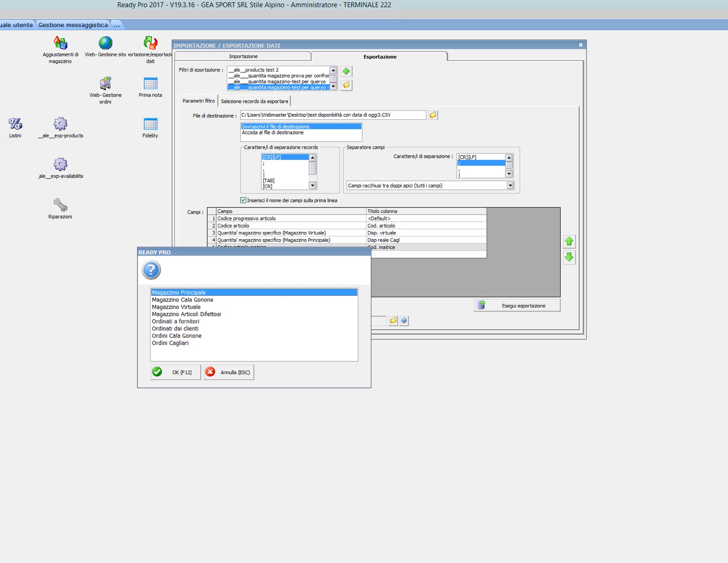
Task: Add new export filter with green plus
Action: [x=346, y=72]
